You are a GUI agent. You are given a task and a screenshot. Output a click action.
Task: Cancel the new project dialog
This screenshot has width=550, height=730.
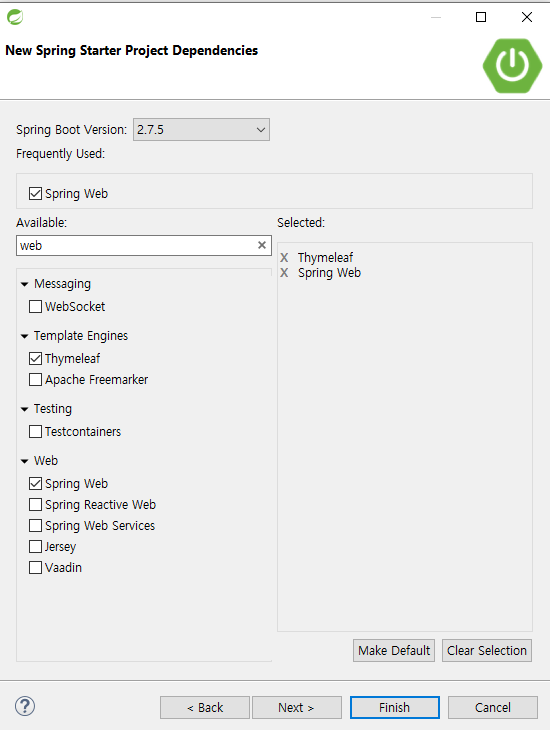coord(493,708)
